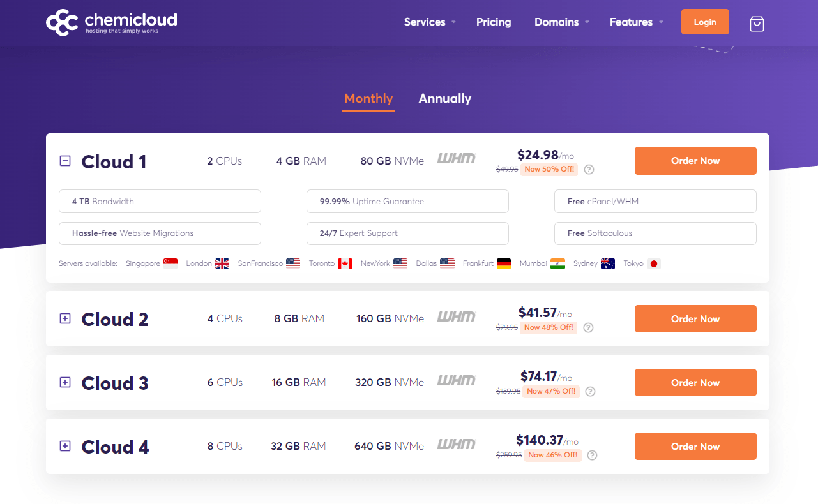Click the Tokyo Japan flag icon
Image resolution: width=818 pixels, height=504 pixels.
653,263
